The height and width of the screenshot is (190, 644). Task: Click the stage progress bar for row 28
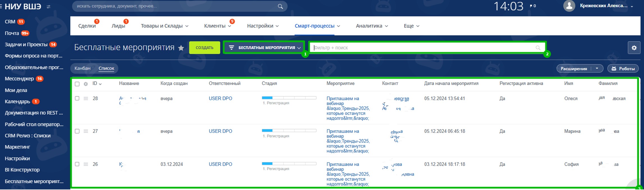pyautogui.click(x=289, y=98)
